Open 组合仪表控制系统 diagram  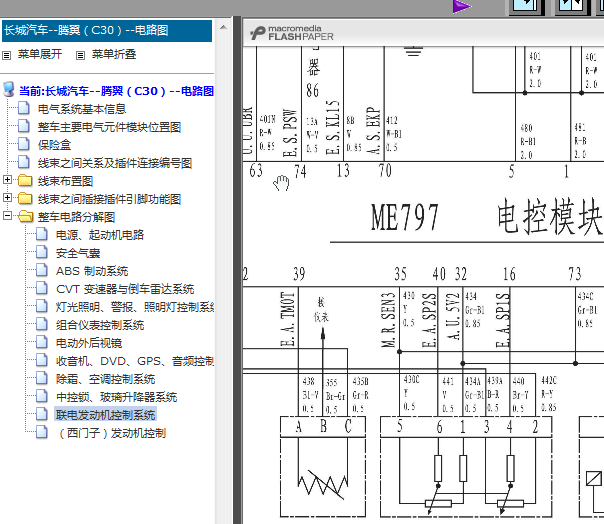(x=100, y=325)
